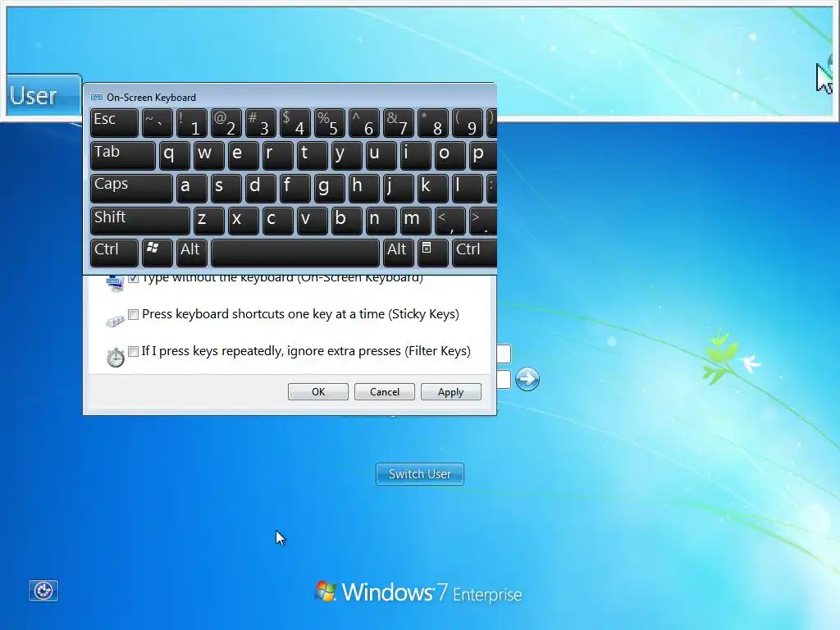
Task: Click the tilde backtick key
Action: pyautogui.click(x=157, y=123)
